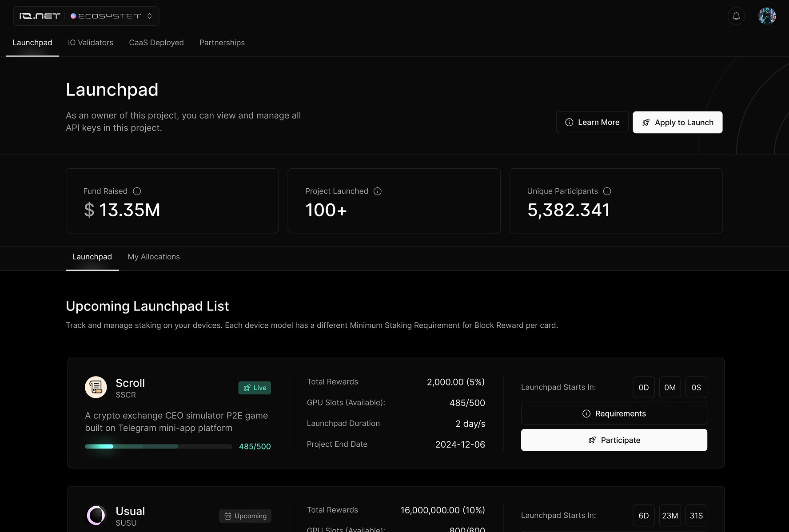This screenshot has height=532, width=789.
Task: Open the notifications bell
Action: (736, 16)
